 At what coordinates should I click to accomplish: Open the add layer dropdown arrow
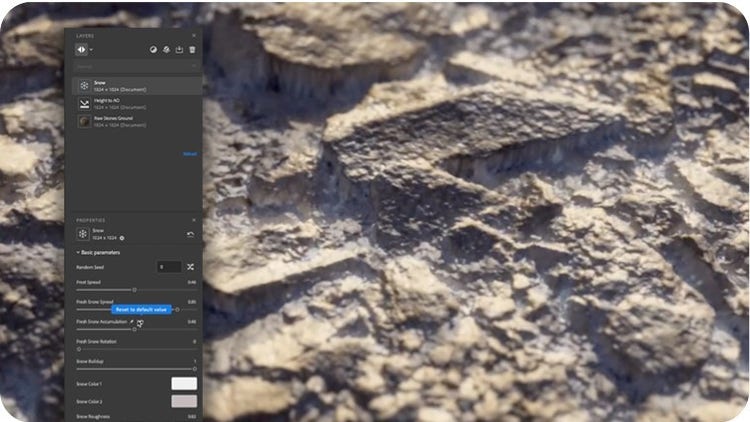click(92, 49)
